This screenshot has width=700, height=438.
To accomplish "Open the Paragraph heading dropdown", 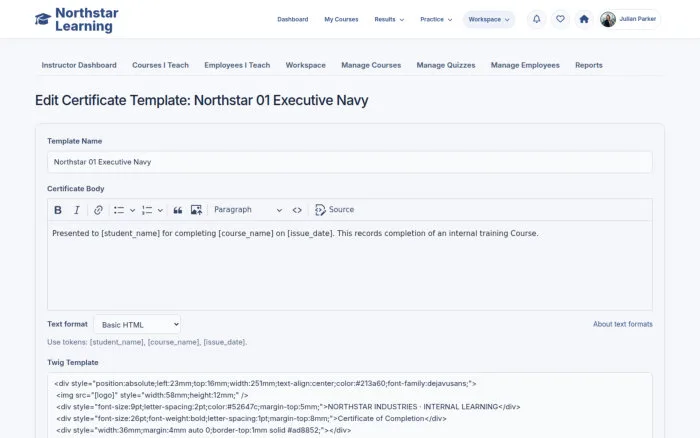I will coord(248,210).
